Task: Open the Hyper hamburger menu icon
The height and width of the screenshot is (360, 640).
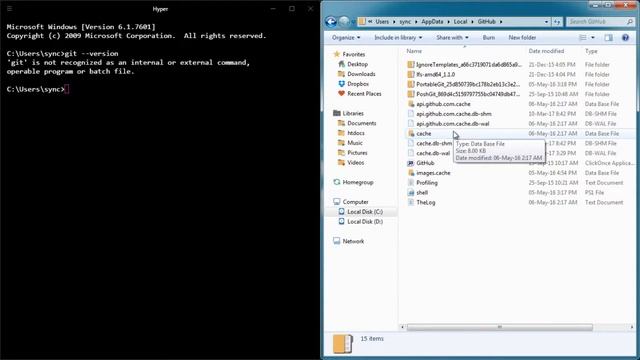Action: click(9, 9)
